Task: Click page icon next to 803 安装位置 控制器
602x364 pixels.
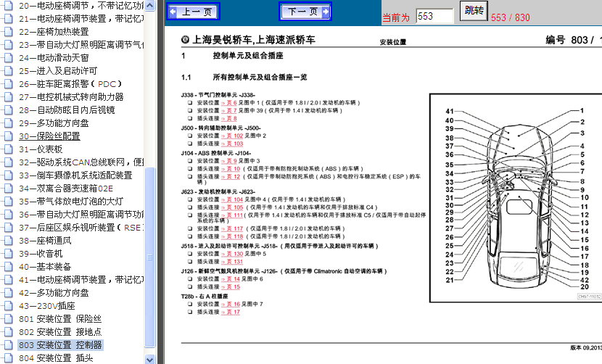Action: [8, 345]
